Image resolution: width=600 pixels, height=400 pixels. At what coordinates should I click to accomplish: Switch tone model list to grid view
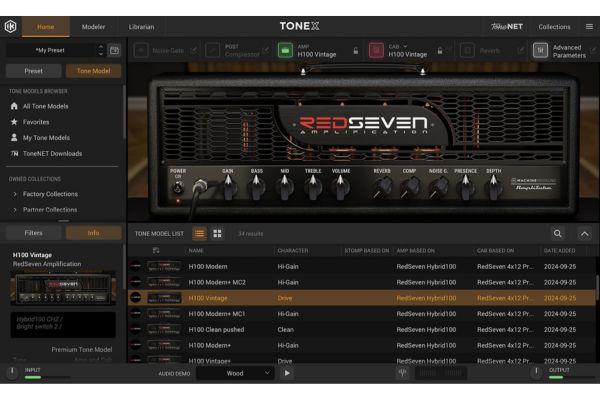pyautogui.click(x=217, y=233)
